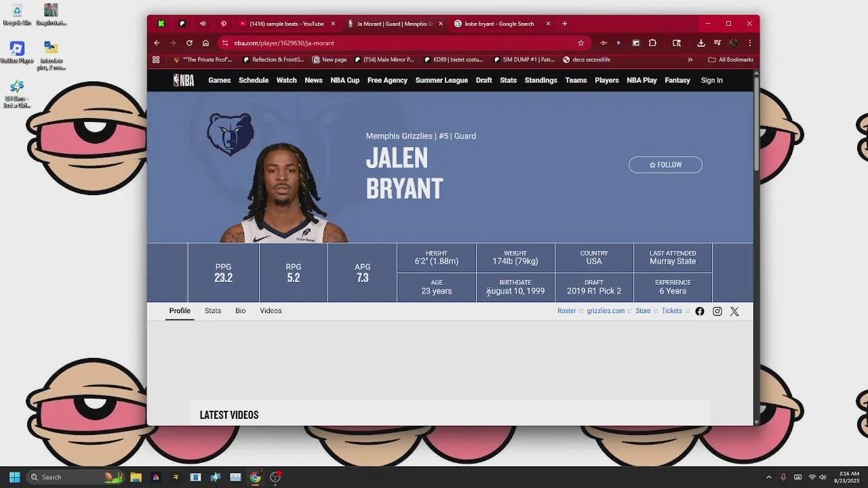Open the Games menu in the NBA header

click(x=220, y=80)
